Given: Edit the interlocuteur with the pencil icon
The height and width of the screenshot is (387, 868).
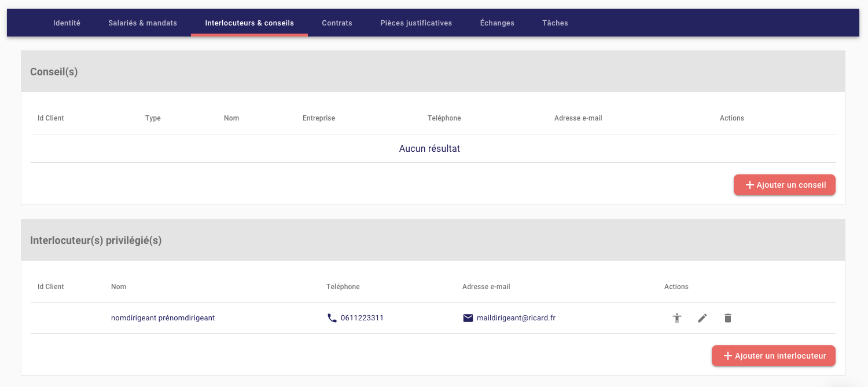Looking at the screenshot, I should (703, 318).
